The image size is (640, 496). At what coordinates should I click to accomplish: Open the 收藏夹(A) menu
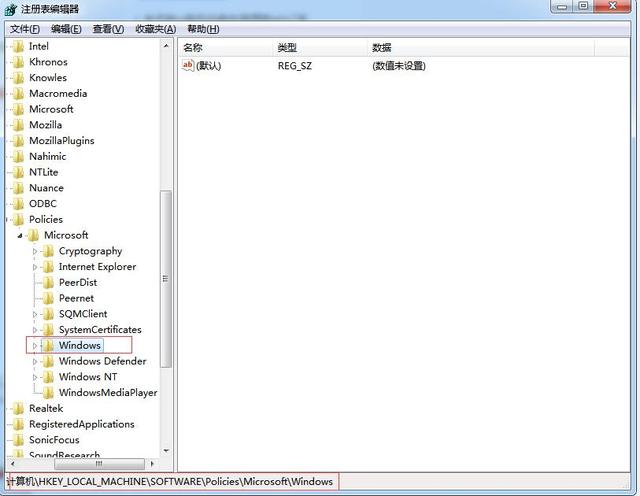[x=156, y=29]
